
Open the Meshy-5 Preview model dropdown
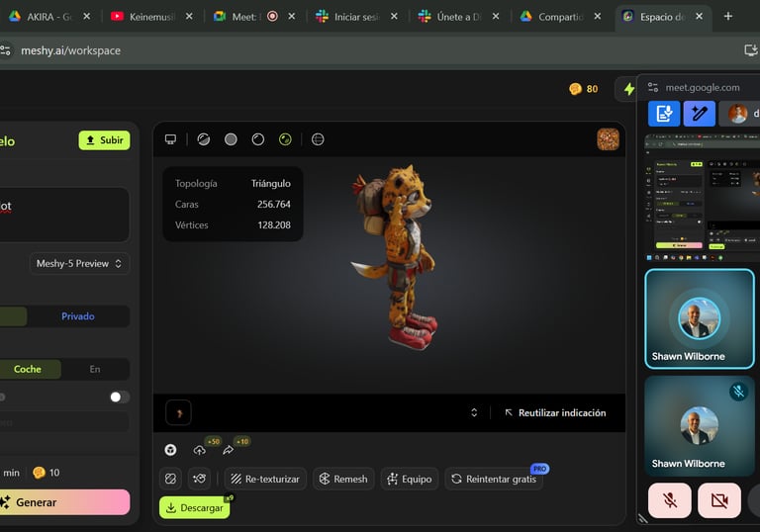[x=79, y=264]
